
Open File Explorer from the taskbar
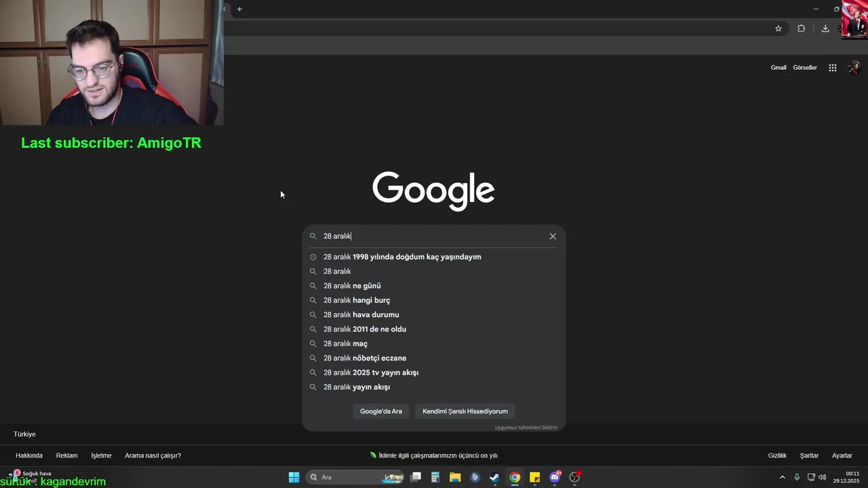[455, 477]
